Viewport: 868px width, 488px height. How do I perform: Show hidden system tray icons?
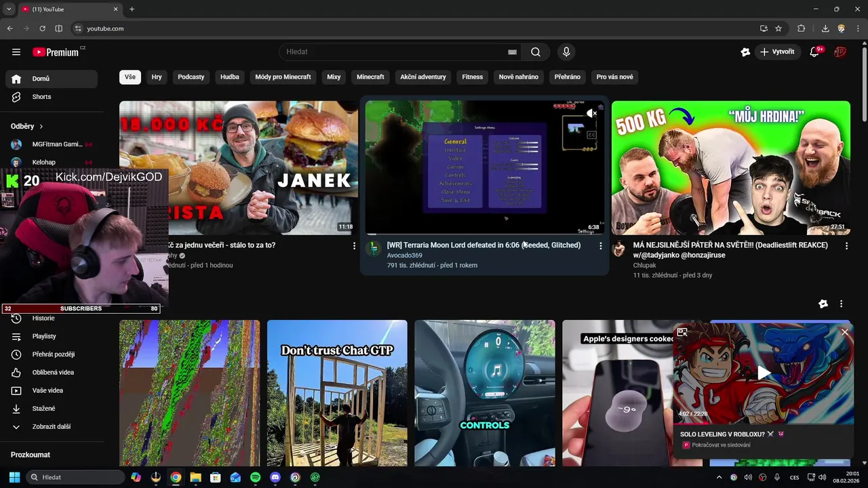(719, 477)
